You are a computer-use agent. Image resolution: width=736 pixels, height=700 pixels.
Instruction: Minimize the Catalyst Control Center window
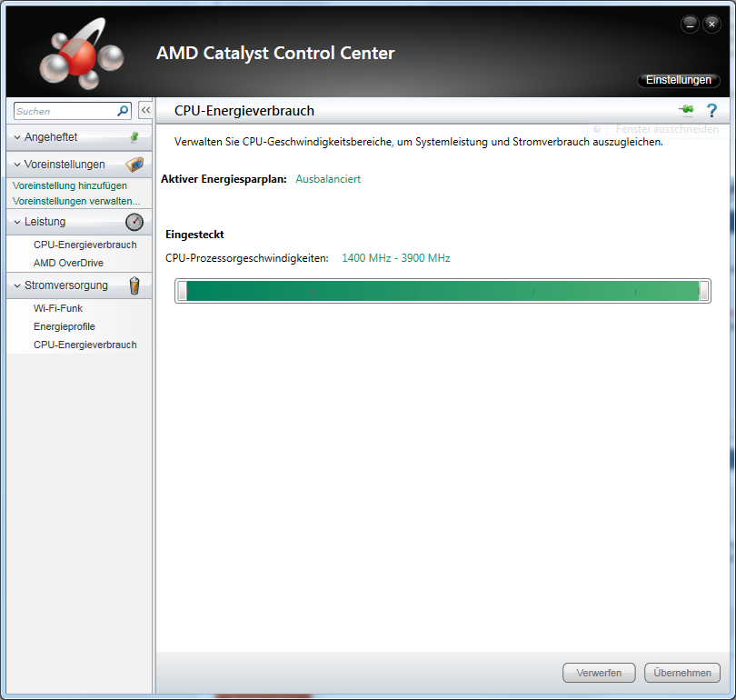click(690, 24)
